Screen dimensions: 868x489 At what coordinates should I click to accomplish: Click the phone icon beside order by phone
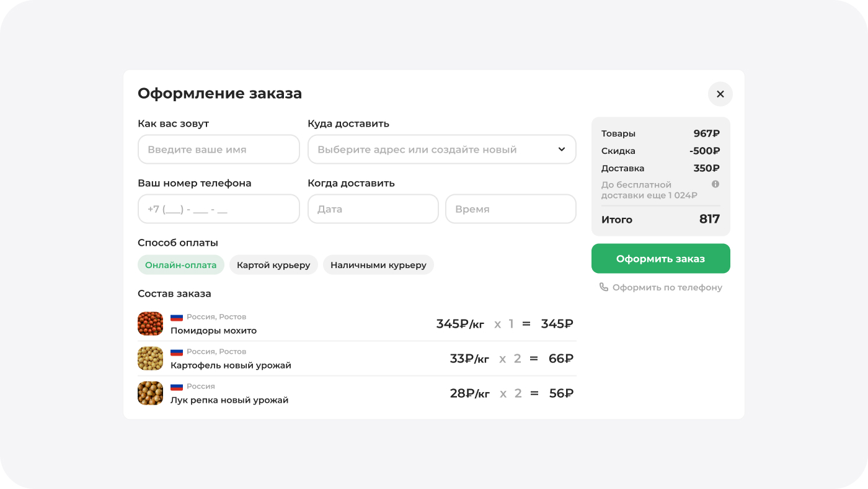pyautogui.click(x=603, y=287)
